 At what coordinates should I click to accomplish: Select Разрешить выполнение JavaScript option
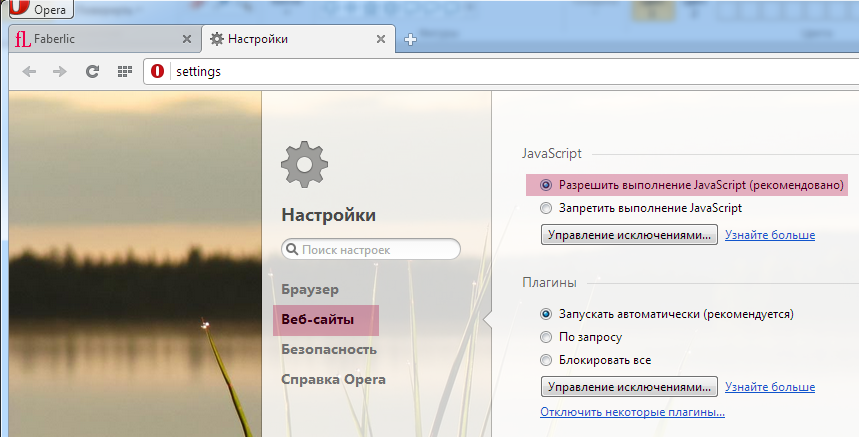point(546,185)
